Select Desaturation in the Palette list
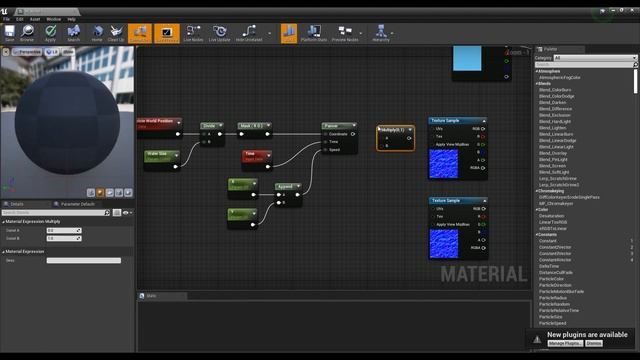Image resolution: width=640 pixels, height=360 pixels. tap(551, 216)
